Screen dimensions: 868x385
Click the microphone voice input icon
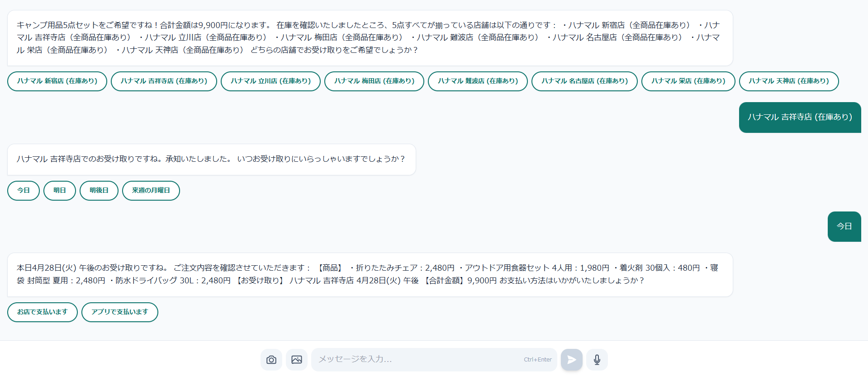[597, 360]
